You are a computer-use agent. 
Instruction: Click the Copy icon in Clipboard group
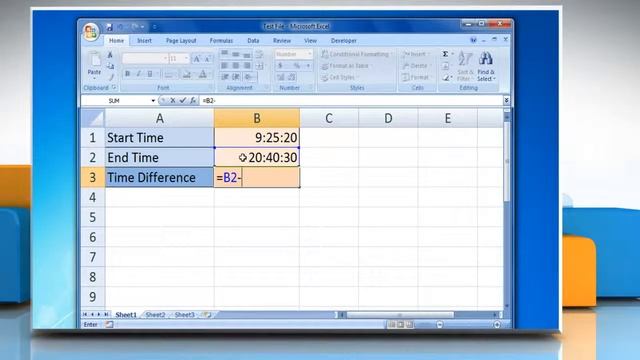(110, 66)
